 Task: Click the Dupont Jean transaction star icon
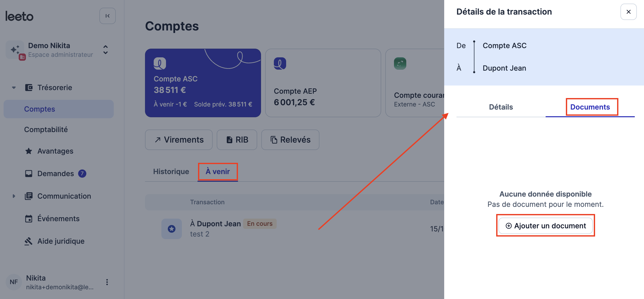click(172, 229)
